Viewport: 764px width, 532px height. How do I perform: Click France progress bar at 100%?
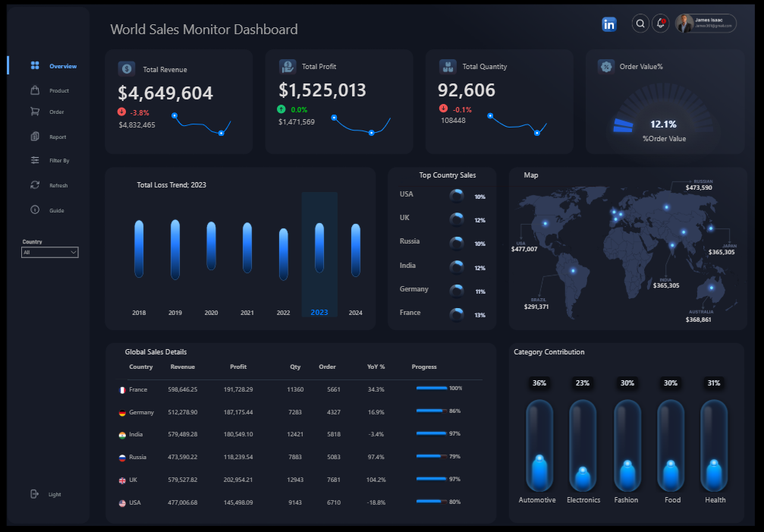point(432,389)
